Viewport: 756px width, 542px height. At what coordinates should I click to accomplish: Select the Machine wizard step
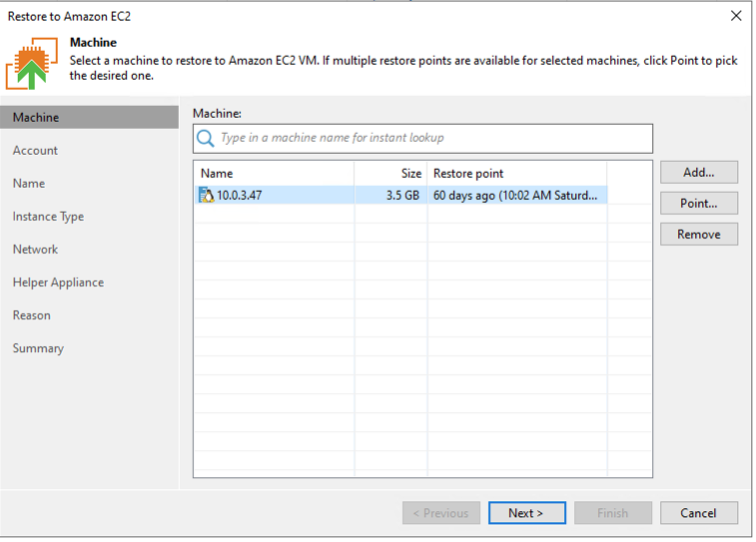click(89, 117)
